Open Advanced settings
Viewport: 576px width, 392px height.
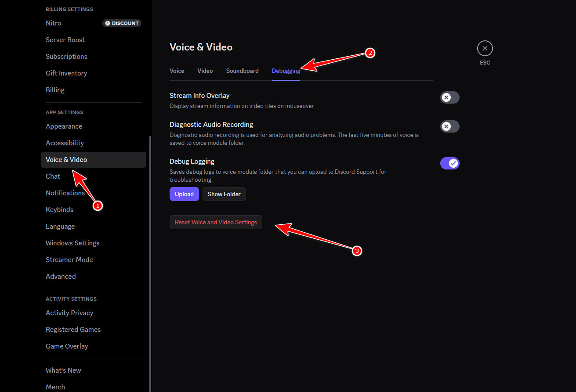(94, 277)
